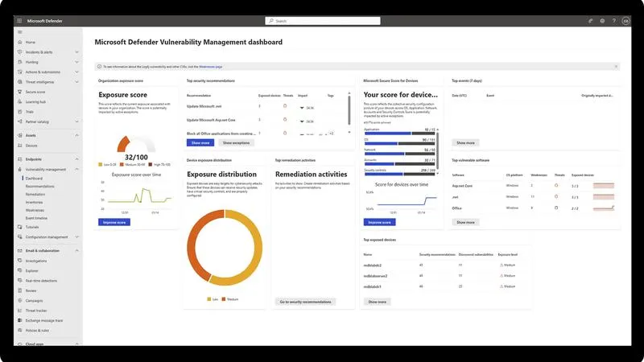Open settings gear in top bar
The width and height of the screenshot is (644, 362).
pyautogui.click(x=602, y=21)
